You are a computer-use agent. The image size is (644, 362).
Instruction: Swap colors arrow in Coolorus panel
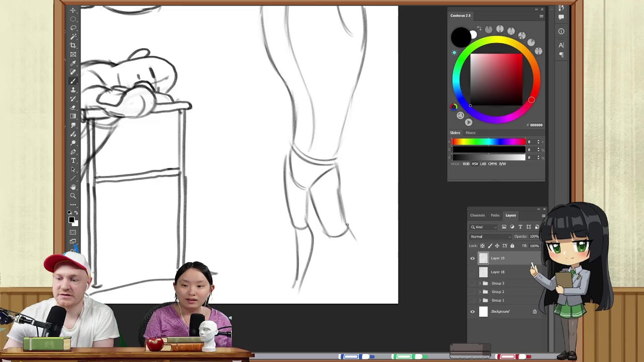point(478,28)
